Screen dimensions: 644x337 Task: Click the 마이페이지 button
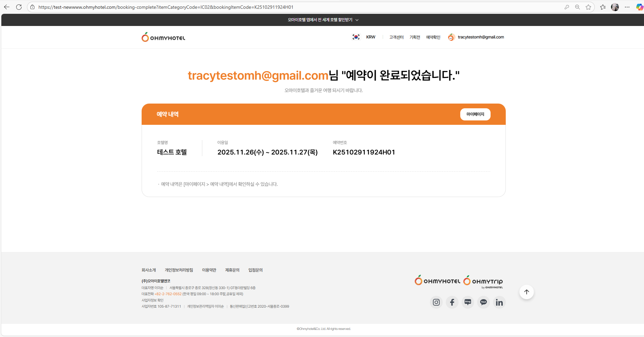click(475, 114)
